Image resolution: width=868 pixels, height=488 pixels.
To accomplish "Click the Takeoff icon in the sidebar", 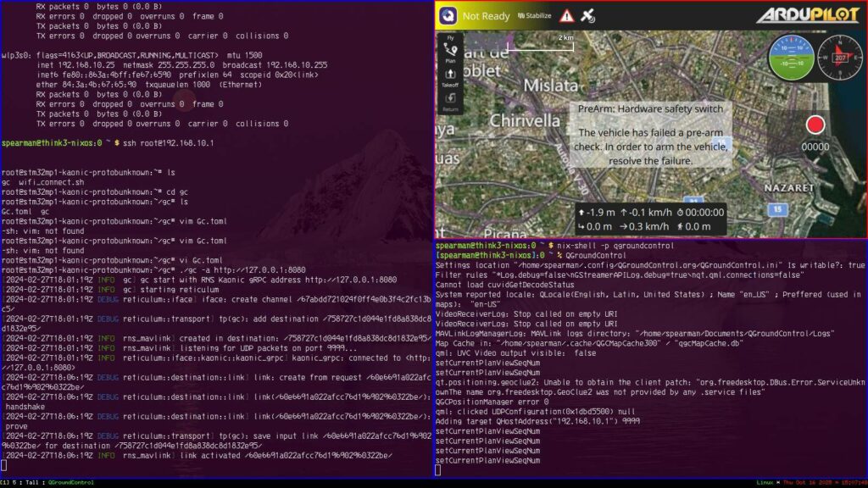I will pyautogui.click(x=450, y=74).
